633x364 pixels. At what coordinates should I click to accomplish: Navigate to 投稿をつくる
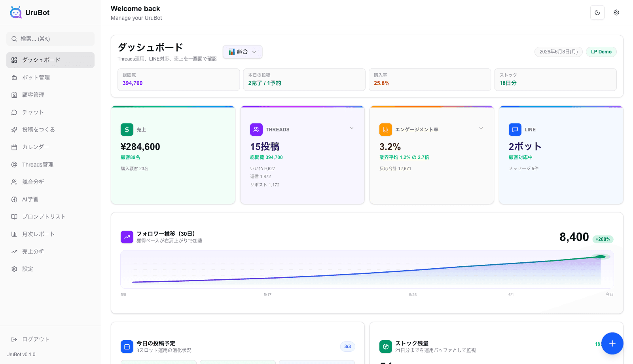pyautogui.click(x=50, y=130)
